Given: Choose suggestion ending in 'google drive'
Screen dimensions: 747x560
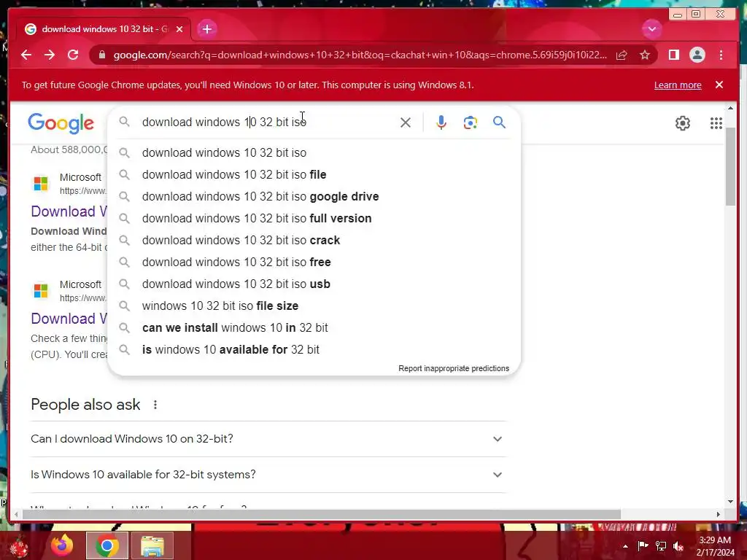Looking at the screenshot, I should pyautogui.click(x=314, y=197).
